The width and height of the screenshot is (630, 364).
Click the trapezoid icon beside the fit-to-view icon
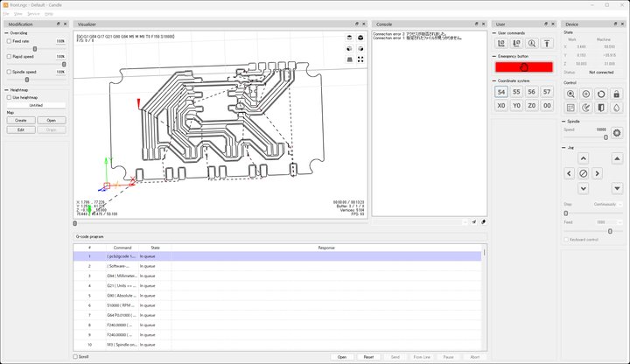349,59
